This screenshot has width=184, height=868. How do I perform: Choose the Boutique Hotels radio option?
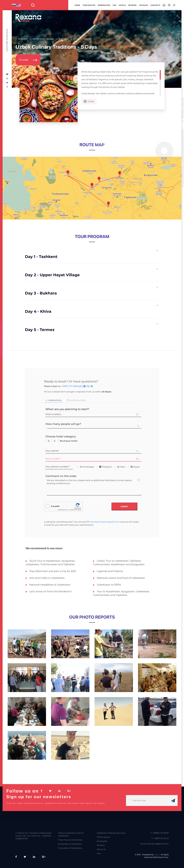pos(58,441)
